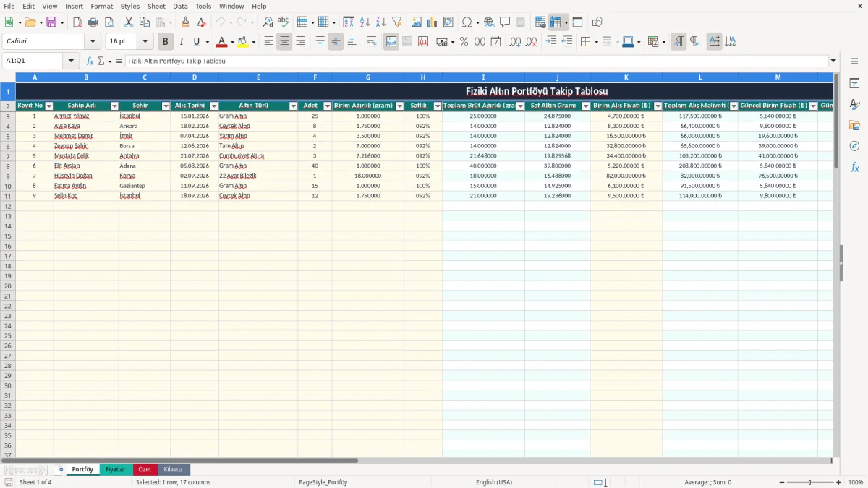Add a decimal place

tap(516, 42)
